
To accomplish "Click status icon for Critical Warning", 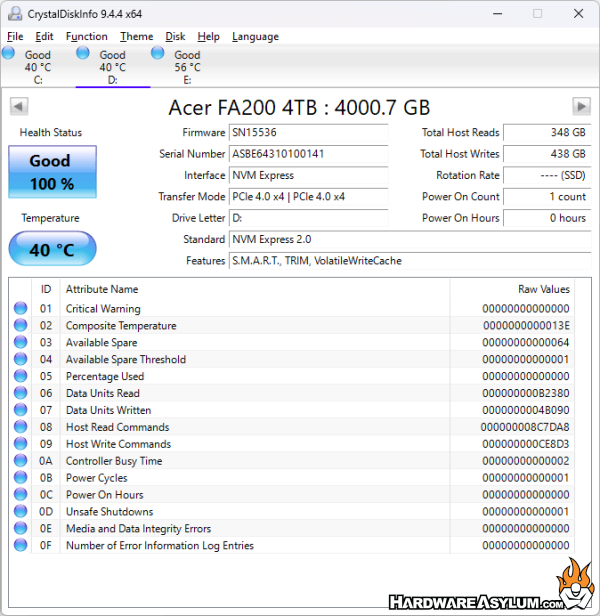I will coord(20,308).
